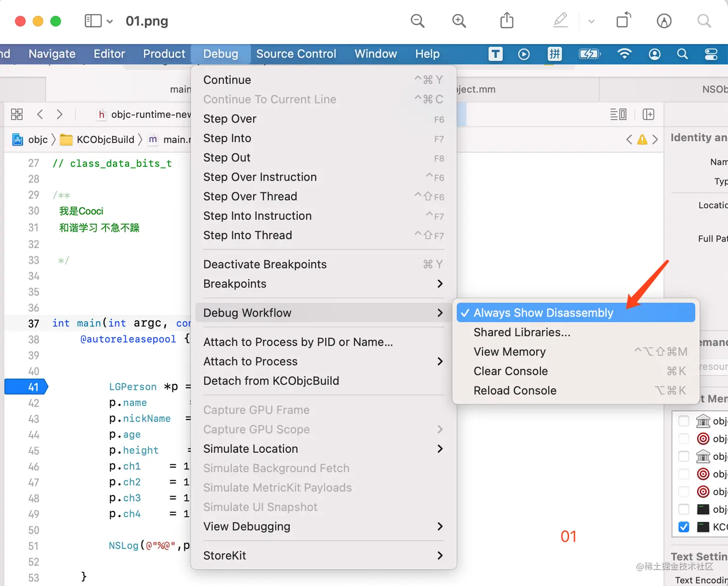
Task: Click the user account icon in menu bar
Action: coord(654,54)
